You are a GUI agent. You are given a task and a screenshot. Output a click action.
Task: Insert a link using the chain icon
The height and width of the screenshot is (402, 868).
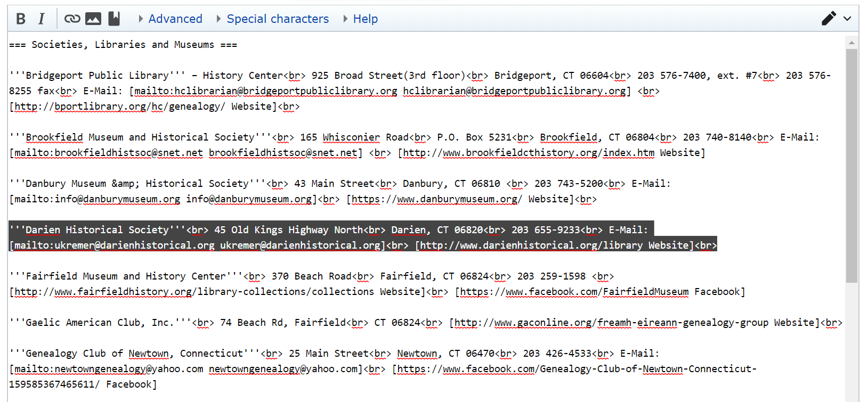[72, 19]
